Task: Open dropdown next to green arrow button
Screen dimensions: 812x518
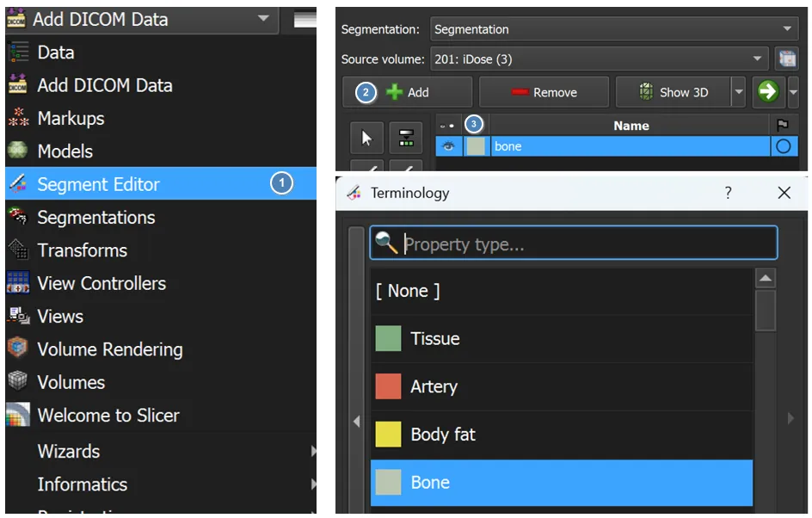Action: [793, 92]
